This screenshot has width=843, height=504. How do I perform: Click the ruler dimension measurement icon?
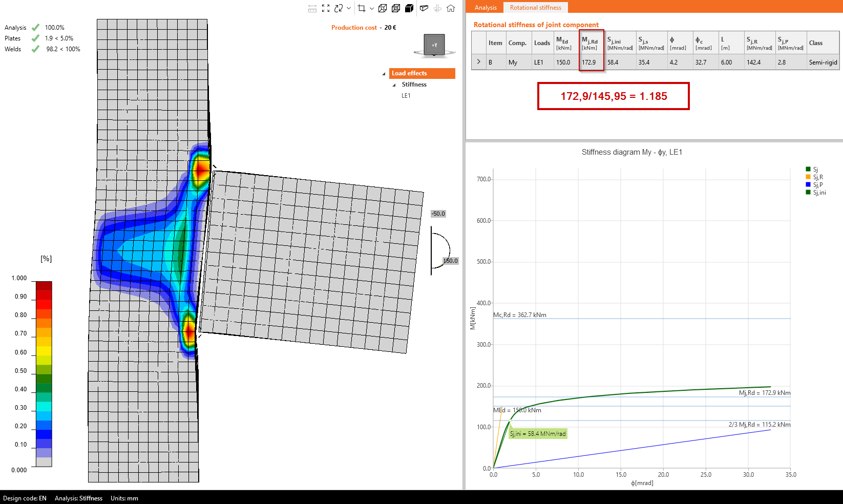(312, 8)
